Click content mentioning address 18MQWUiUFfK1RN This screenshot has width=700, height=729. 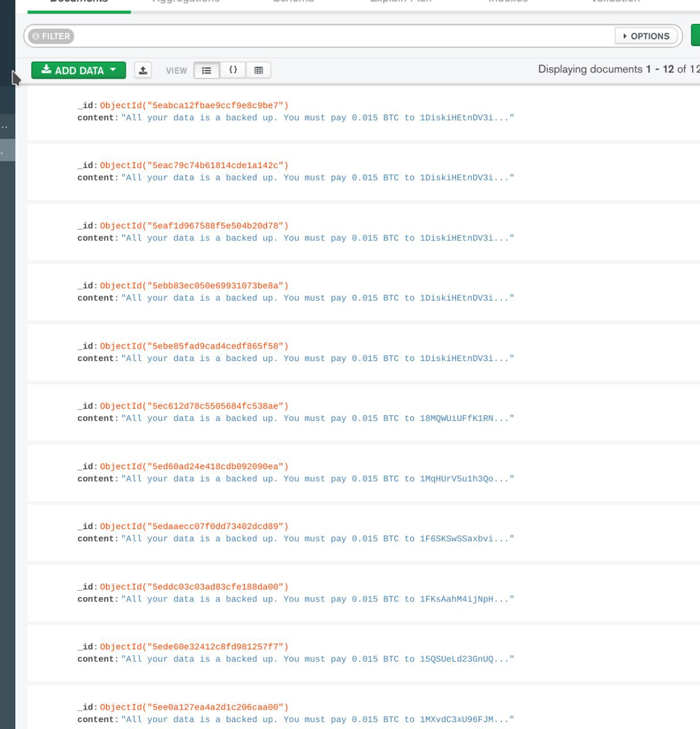tap(318, 418)
